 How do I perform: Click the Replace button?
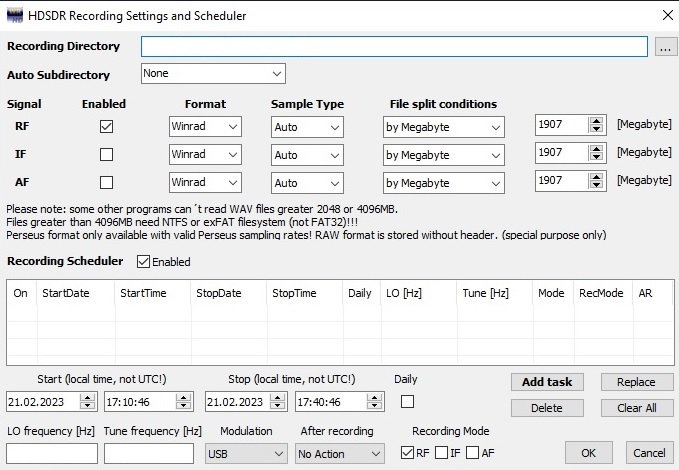tap(636, 382)
